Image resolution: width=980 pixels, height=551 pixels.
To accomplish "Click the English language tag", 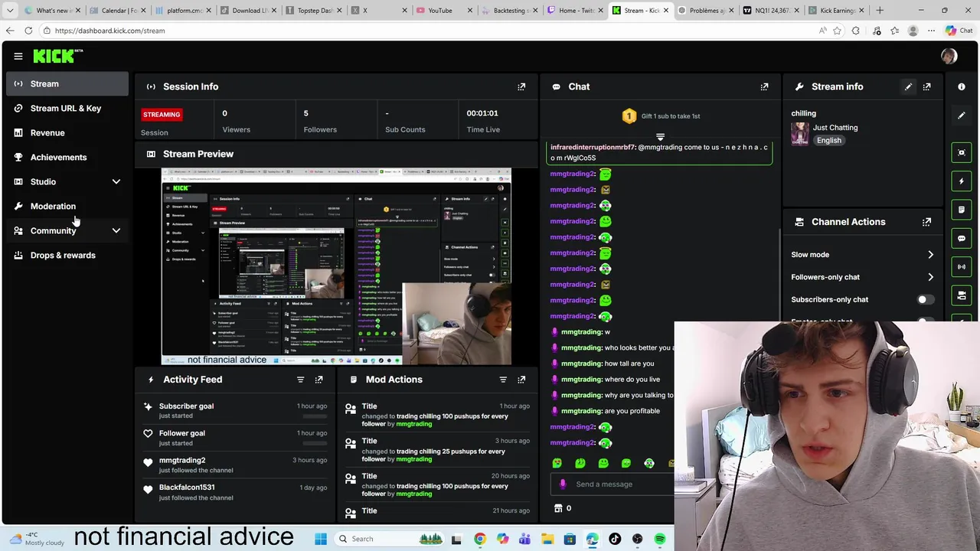I will 828,141.
